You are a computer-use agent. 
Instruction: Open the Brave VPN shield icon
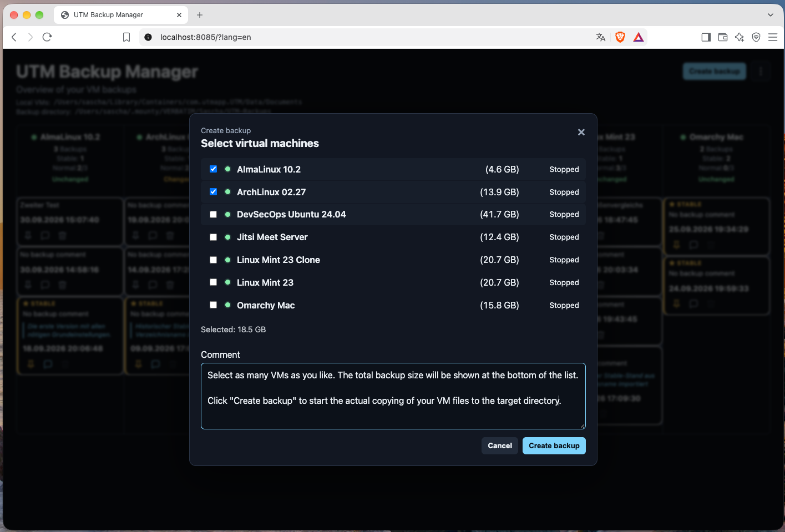coord(756,37)
